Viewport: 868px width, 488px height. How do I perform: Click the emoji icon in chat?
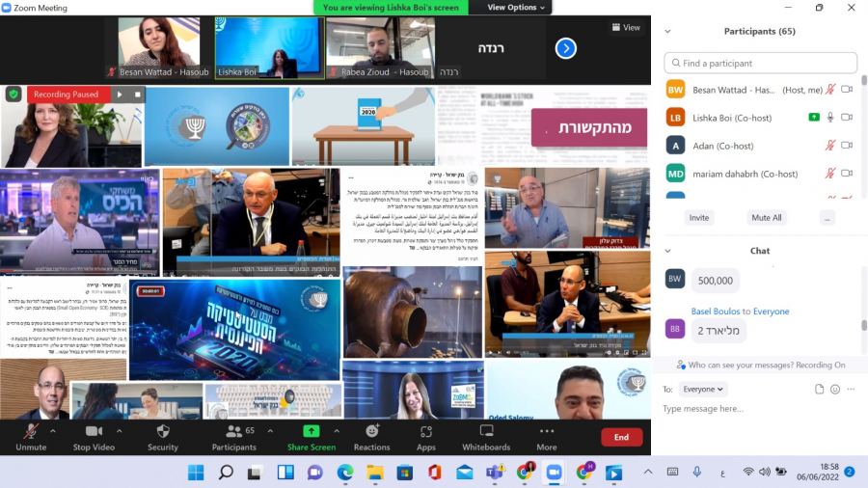pyautogui.click(x=835, y=390)
